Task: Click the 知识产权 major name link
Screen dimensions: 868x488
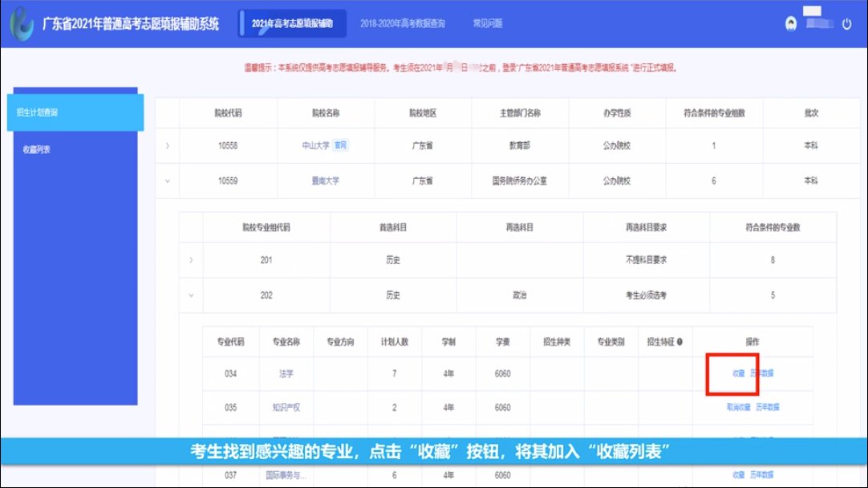Action: coord(286,408)
